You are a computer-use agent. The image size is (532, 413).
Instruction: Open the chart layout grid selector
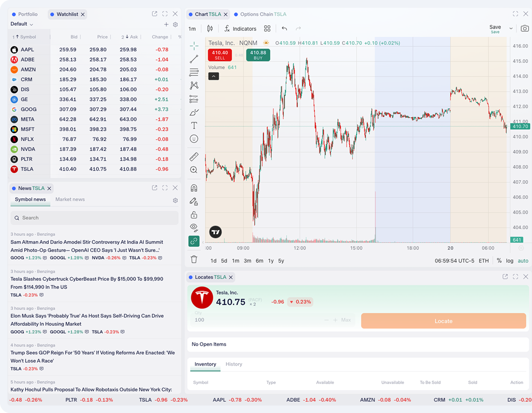[267, 28]
